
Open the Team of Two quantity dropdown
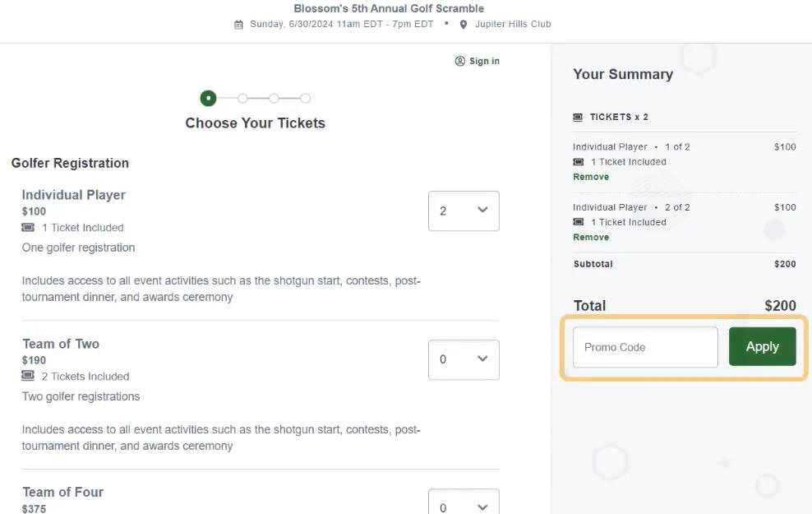point(464,359)
